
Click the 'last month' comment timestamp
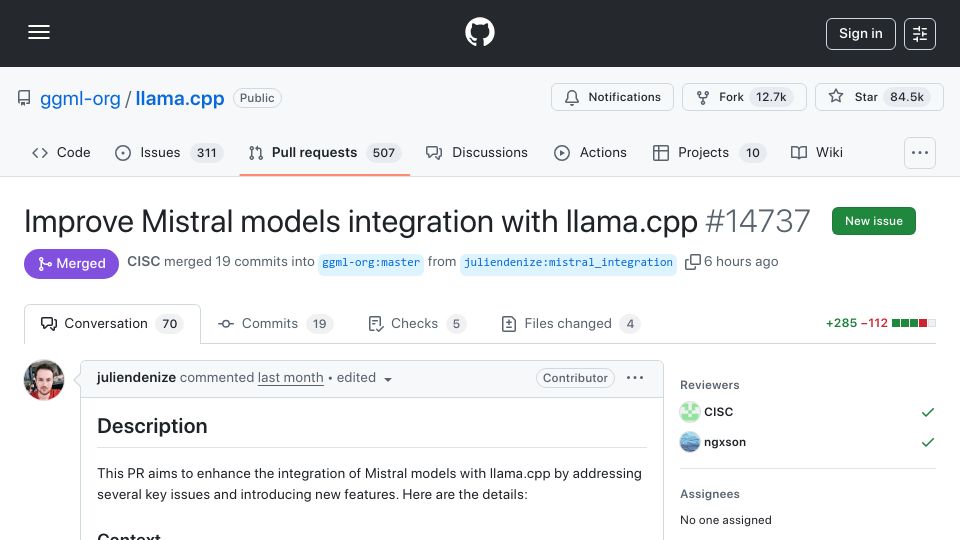[x=290, y=378]
